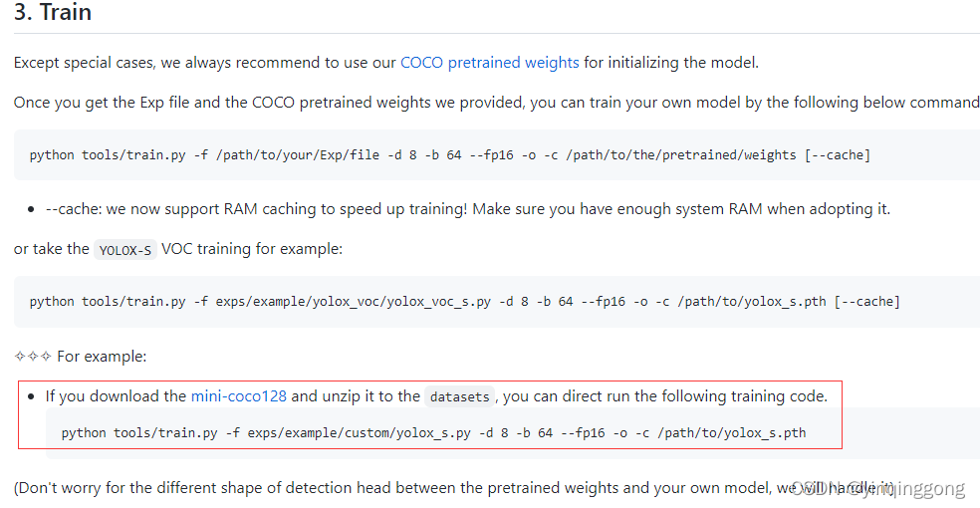
Task: Open the mini-coco128 download link
Action: pyautogui.click(x=239, y=396)
